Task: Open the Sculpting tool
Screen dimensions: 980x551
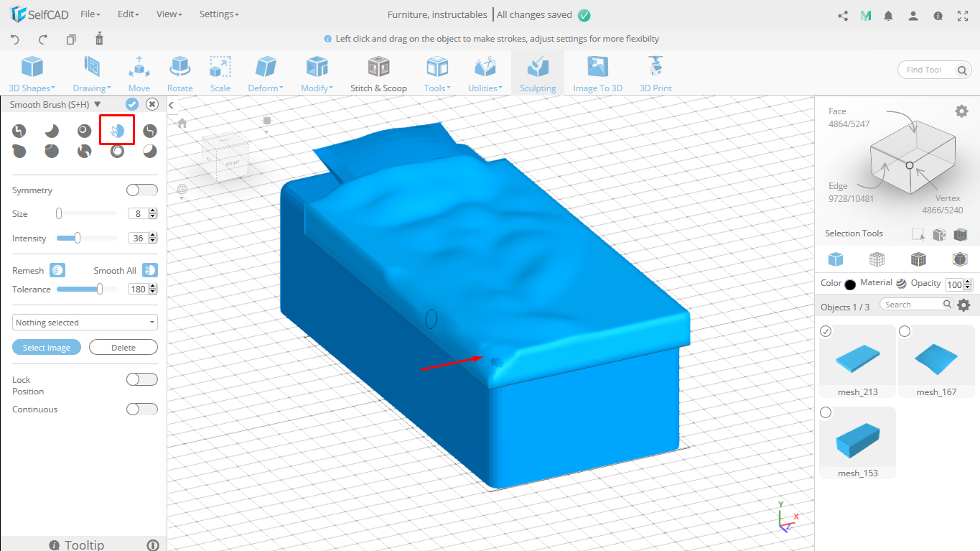Action: [x=538, y=74]
